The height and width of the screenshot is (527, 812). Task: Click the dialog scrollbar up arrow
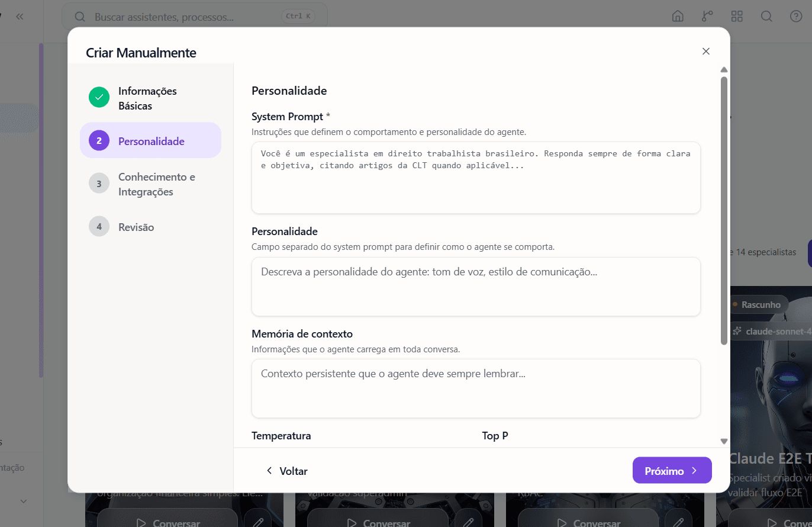(724, 70)
